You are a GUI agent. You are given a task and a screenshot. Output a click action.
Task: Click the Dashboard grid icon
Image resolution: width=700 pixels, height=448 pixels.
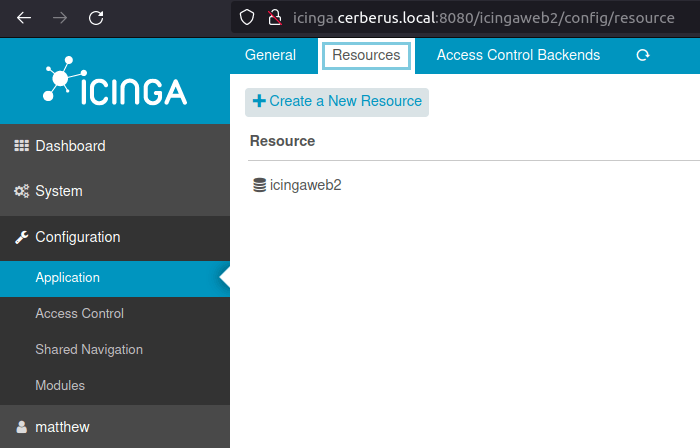click(x=21, y=146)
